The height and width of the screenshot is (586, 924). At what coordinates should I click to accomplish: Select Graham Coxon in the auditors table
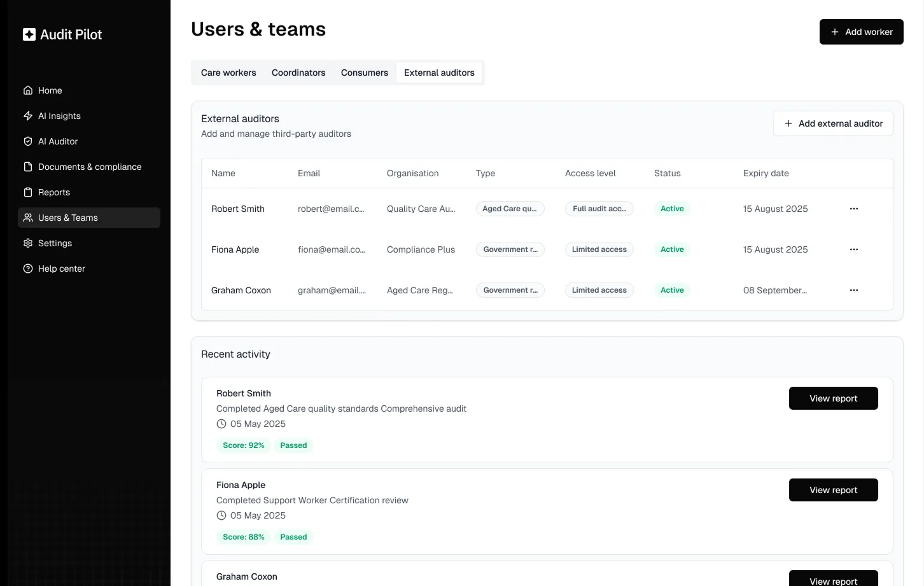(x=241, y=290)
